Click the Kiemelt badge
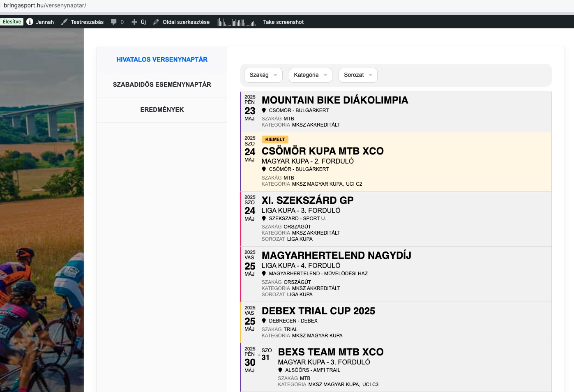The width and height of the screenshot is (574, 392). pyautogui.click(x=275, y=139)
